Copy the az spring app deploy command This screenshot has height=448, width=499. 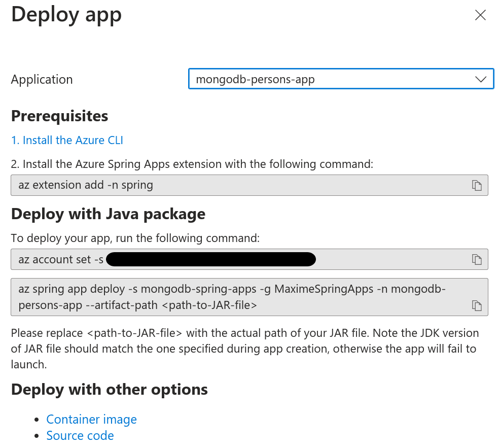pyautogui.click(x=476, y=305)
